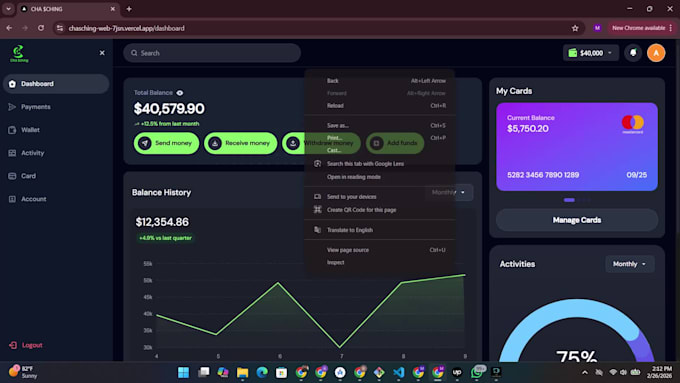This screenshot has height=383, width=680.
Task: Bookmark page with the star icon
Action: click(x=575, y=28)
